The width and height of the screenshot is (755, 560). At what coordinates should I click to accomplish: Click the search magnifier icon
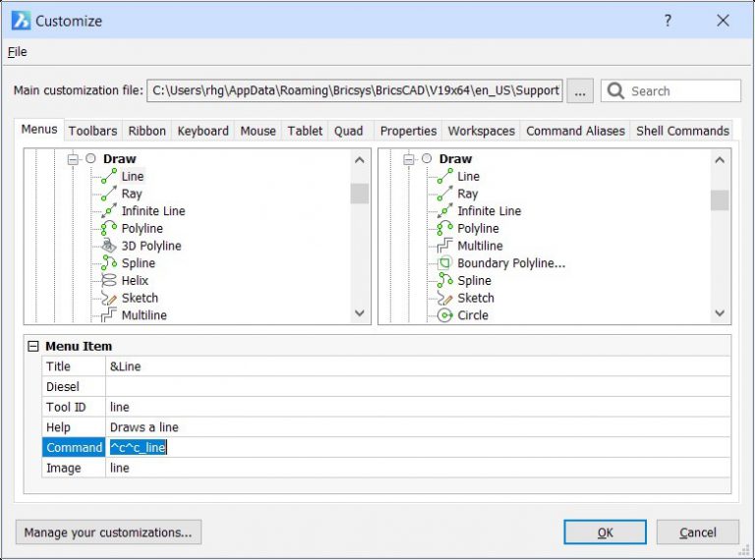coord(615,90)
